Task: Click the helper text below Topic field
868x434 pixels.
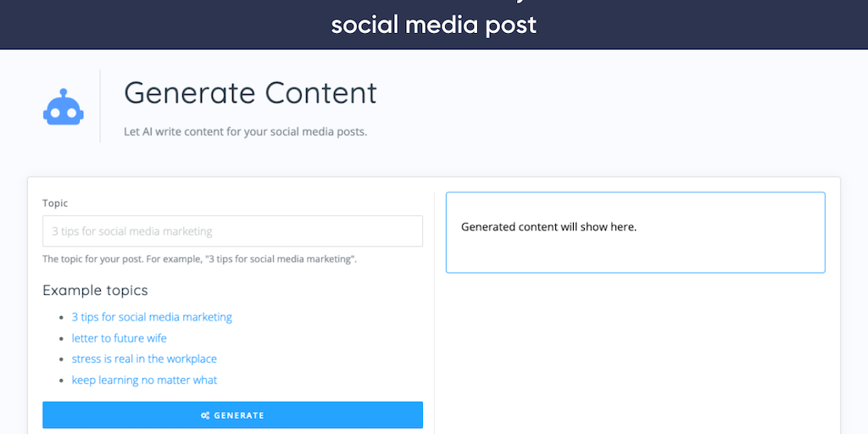Action: point(199,259)
